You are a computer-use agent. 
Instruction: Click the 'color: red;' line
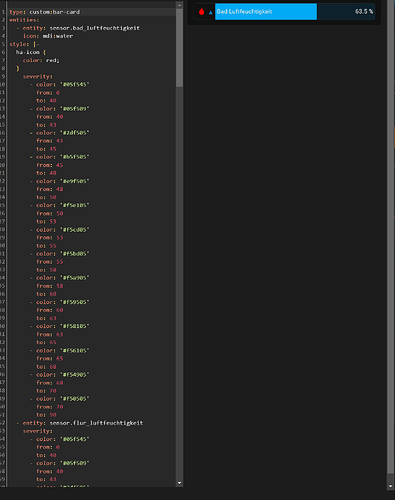tap(41, 60)
